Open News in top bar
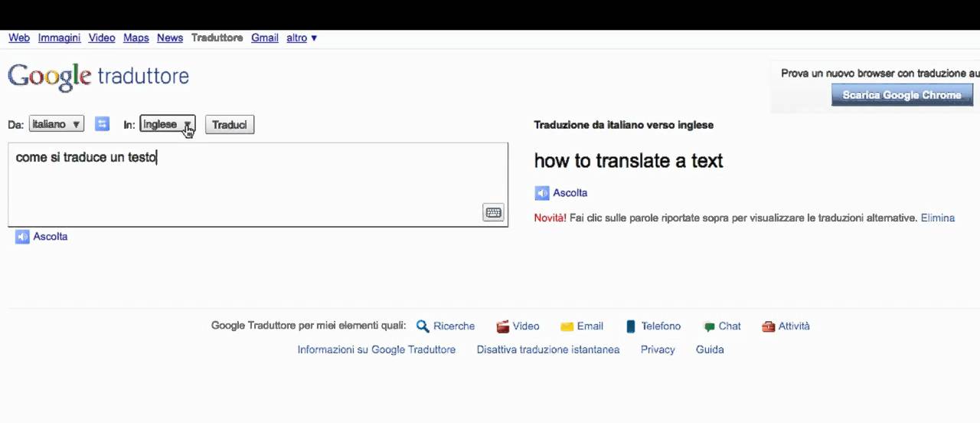The image size is (980, 423). click(x=170, y=38)
